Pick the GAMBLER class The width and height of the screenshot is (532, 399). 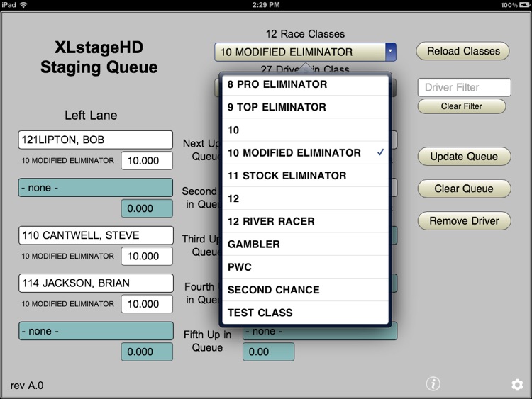[305, 244]
